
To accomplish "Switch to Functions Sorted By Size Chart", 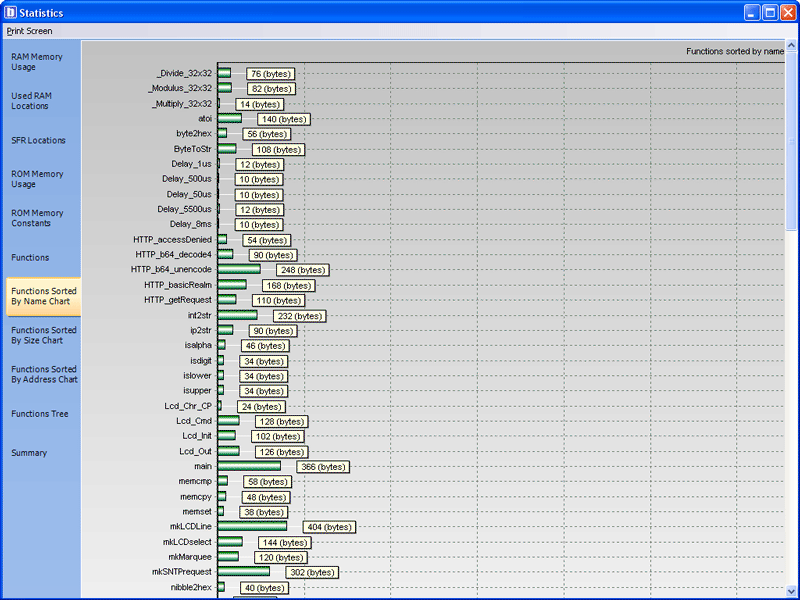I will click(x=43, y=335).
